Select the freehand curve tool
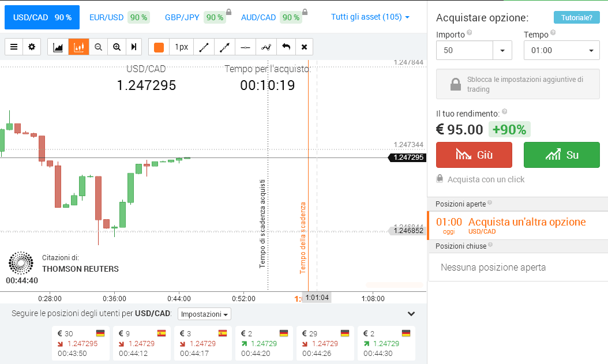The image size is (608, 364). click(267, 47)
